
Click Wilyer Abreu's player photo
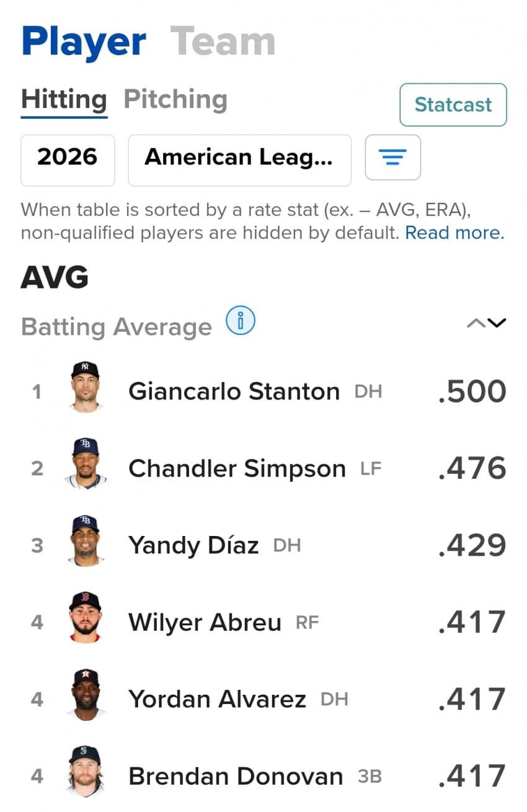click(x=85, y=618)
